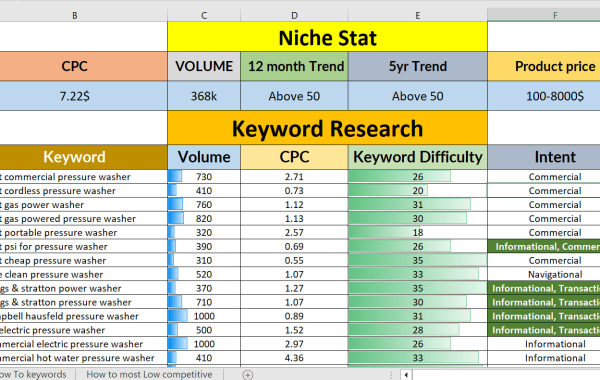This screenshot has height=380, width=600.
Task: Click 'Above 50' under 5yr Trend
Action: tap(417, 96)
